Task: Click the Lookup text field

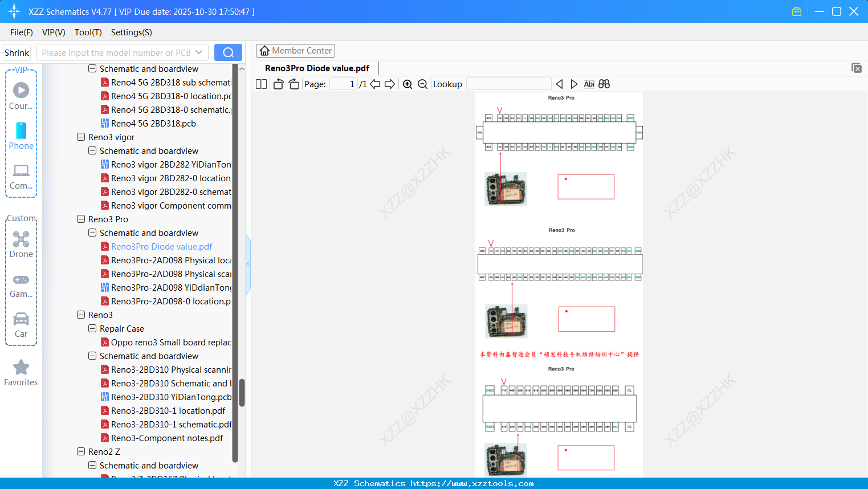Action: coord(509,84)
